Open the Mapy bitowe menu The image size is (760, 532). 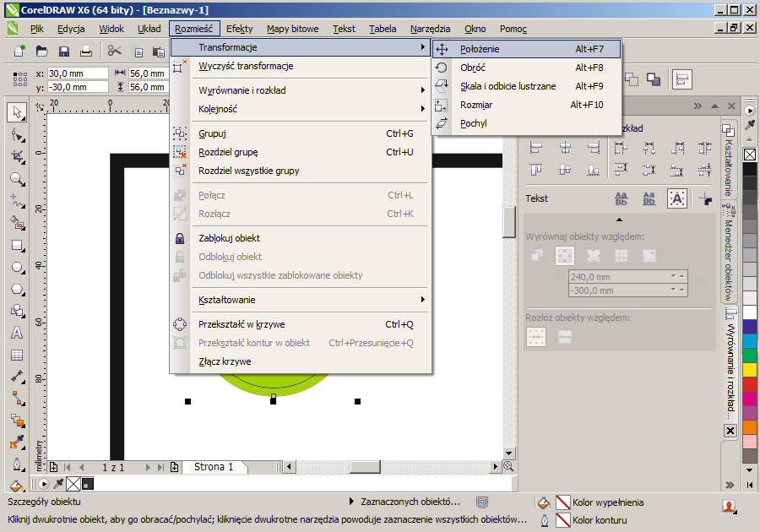(293, 29)
